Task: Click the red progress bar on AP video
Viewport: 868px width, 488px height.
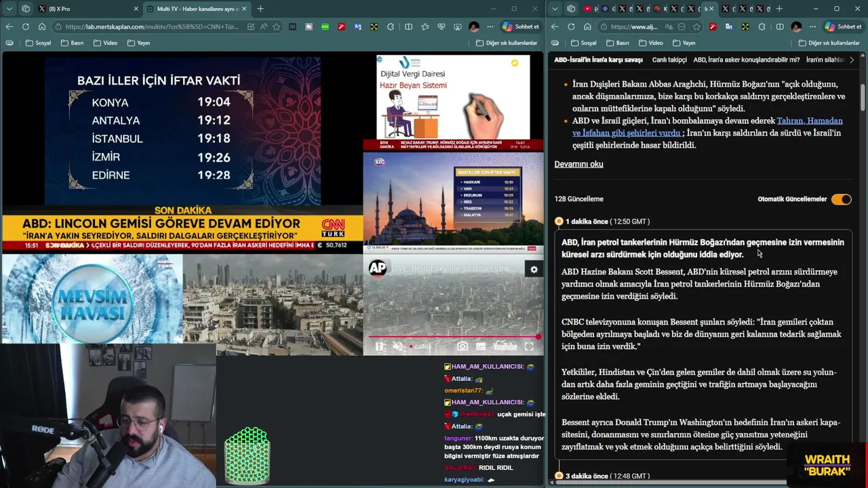Action: [453, 336]
